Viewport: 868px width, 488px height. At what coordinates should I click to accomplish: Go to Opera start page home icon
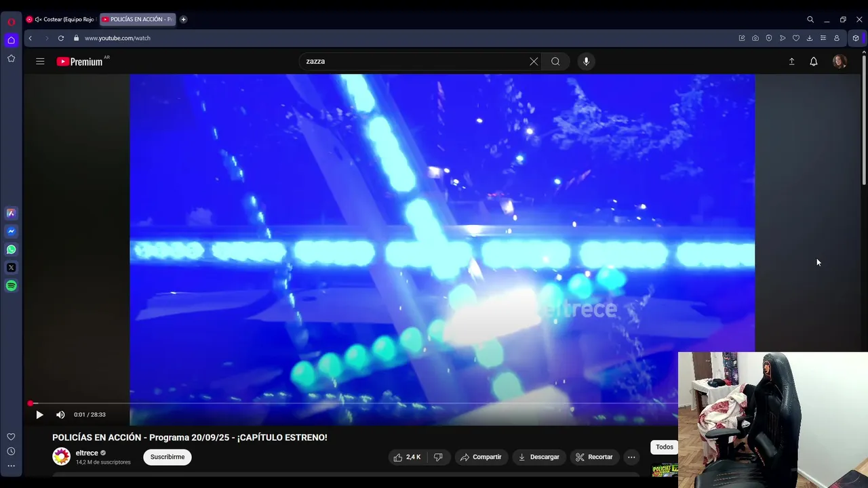[11, 40]
